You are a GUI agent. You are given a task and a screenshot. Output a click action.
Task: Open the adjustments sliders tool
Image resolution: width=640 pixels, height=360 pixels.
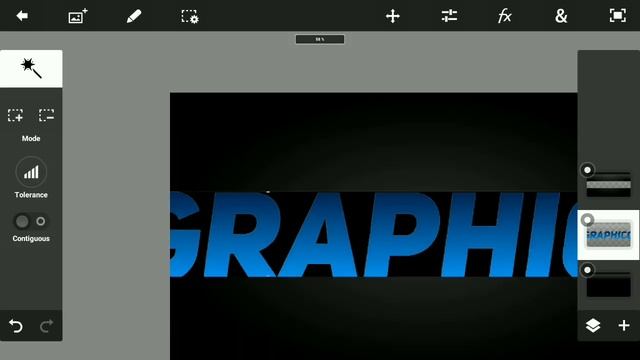[449, 16]
